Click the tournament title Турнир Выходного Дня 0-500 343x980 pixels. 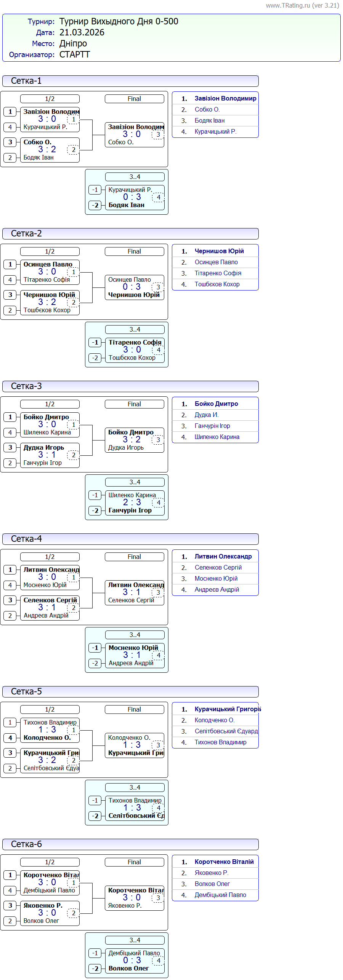coord(119,21)
